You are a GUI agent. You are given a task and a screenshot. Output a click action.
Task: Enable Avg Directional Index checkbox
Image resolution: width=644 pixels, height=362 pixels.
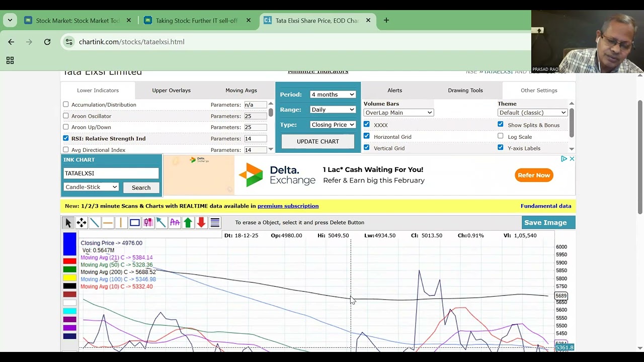tap(66, 150)
